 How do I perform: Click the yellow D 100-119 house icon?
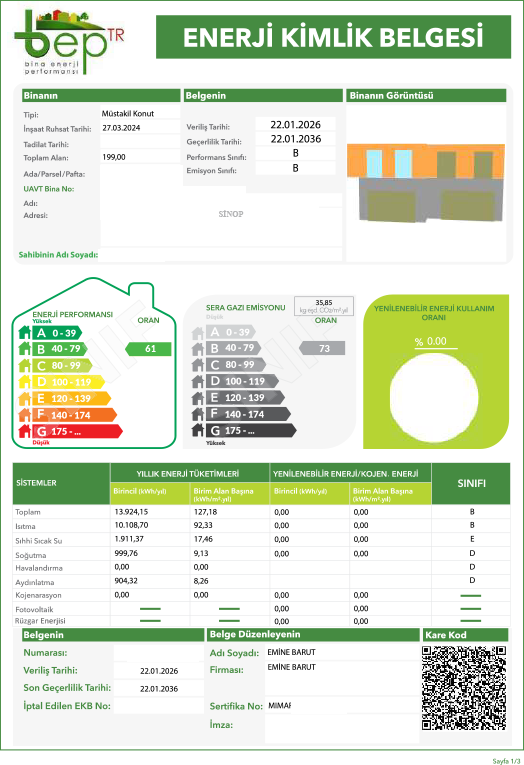coord(24,382)
